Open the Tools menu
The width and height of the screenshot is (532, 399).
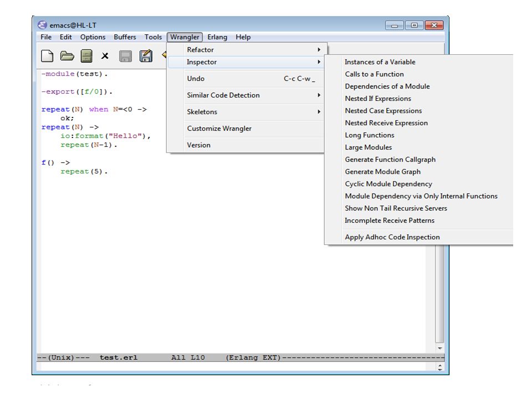click(153, 37)
